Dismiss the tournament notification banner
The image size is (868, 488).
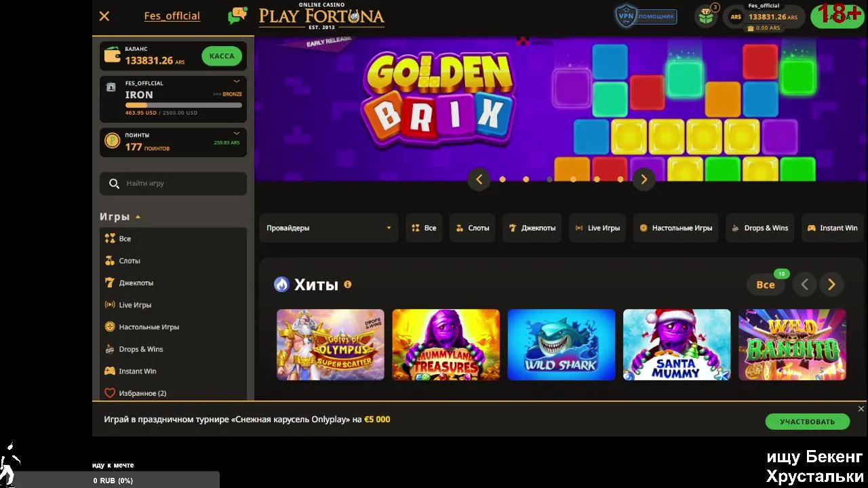tap(861, 409)
